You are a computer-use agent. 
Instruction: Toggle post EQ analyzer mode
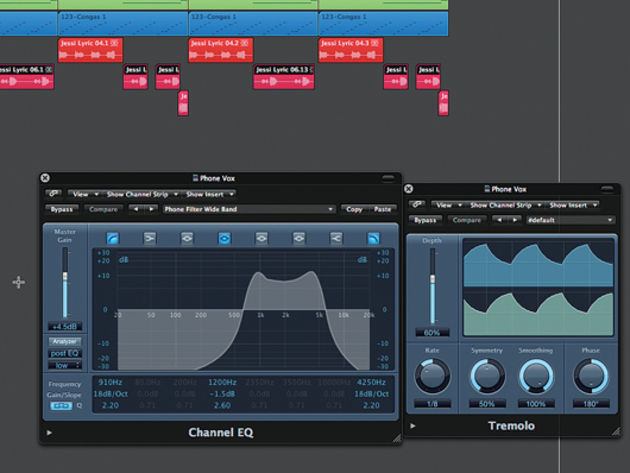[x=65, y=353]
